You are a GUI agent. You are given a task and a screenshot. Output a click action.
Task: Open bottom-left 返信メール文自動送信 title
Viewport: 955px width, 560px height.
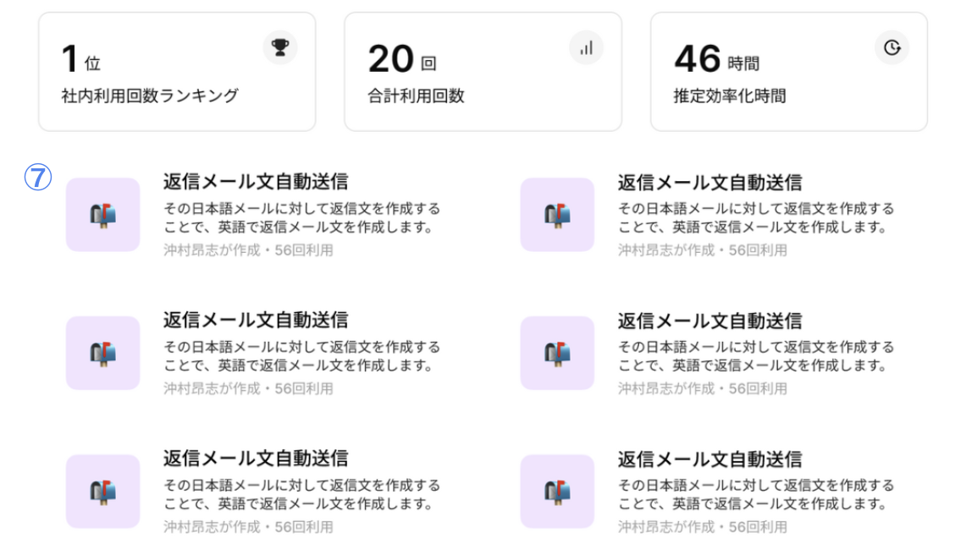pos(256,458)
